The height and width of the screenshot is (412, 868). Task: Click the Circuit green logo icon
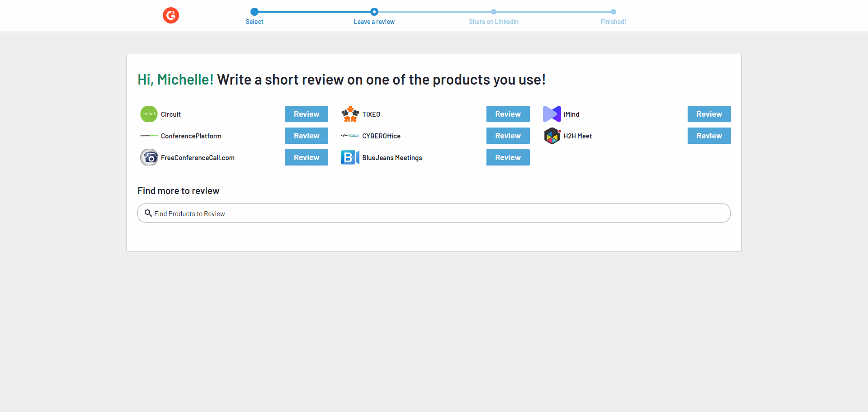[x=149, y=114]
